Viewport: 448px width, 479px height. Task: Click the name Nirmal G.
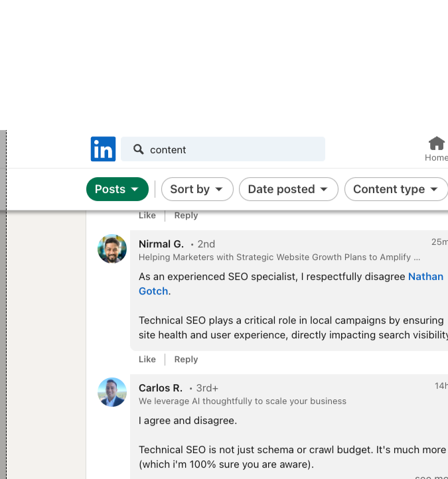161,244
